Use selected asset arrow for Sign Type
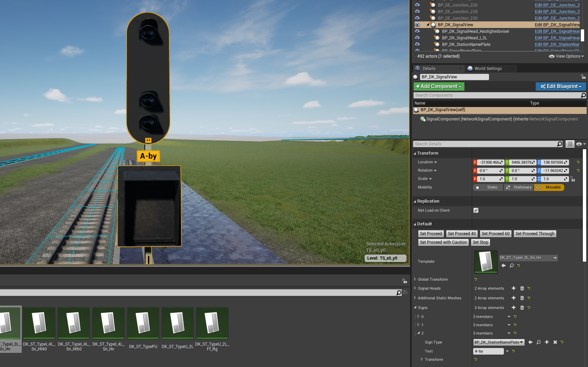Screen dimensions: 588x367 pos(530,342)
